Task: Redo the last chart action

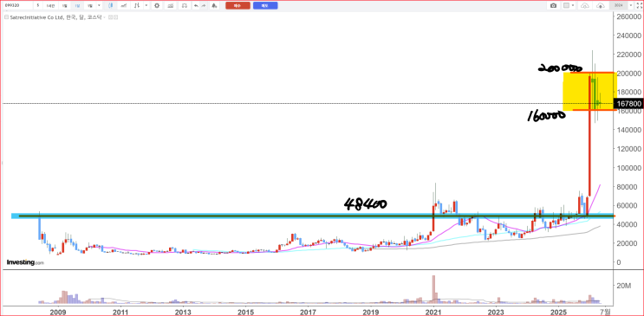Action: 204,6
